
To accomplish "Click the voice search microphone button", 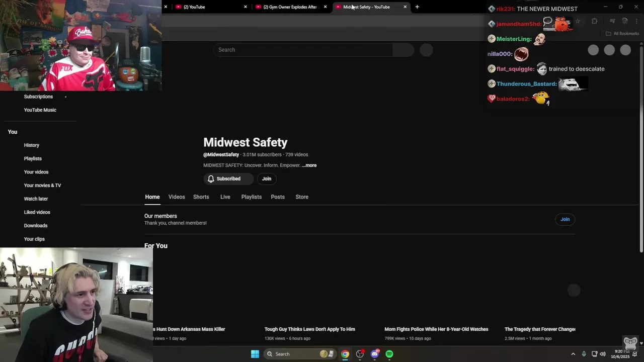I will click(426, 50).
